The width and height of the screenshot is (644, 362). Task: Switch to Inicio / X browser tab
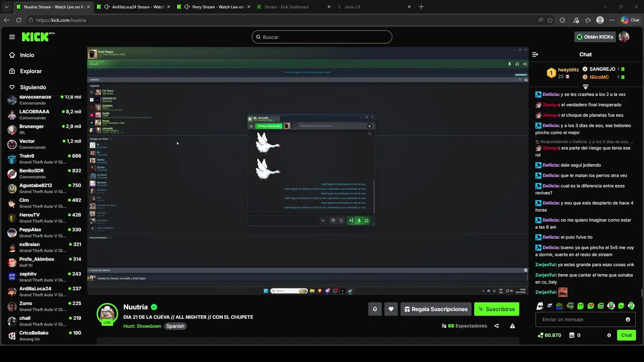click(375, 7)
